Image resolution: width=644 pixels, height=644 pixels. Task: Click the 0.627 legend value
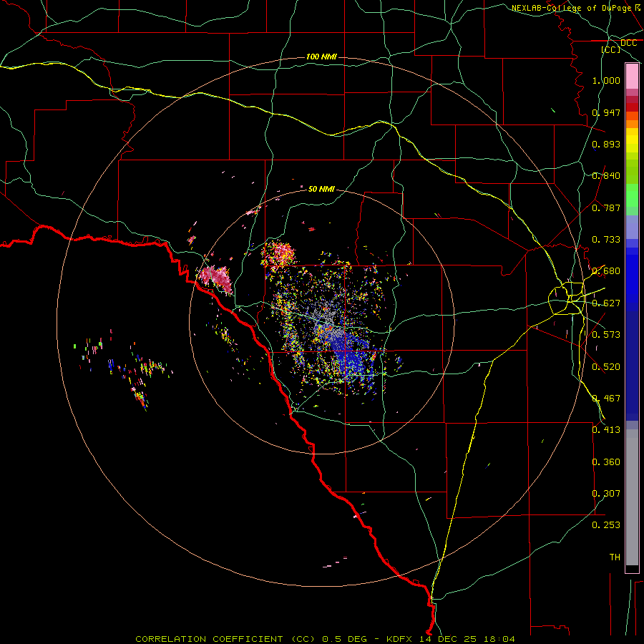click(x=606, y=303)
